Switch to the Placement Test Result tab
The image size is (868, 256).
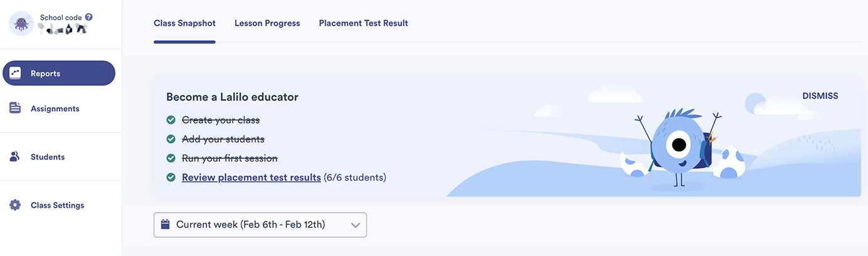coord(364,23)
